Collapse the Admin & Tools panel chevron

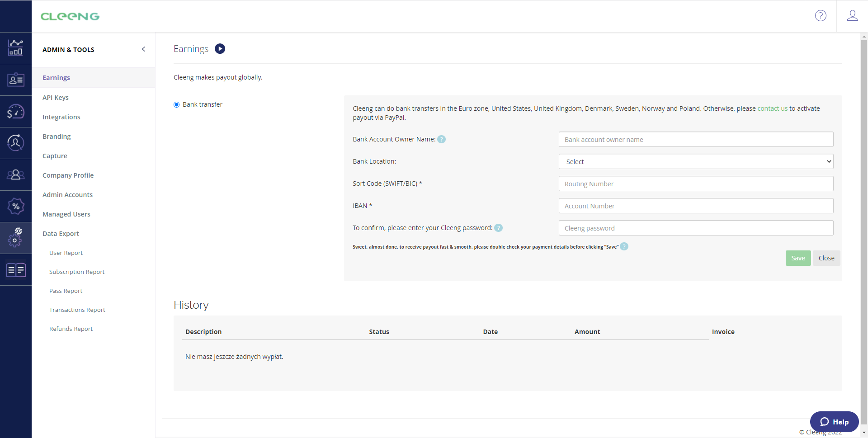click(x=144, y=49)
